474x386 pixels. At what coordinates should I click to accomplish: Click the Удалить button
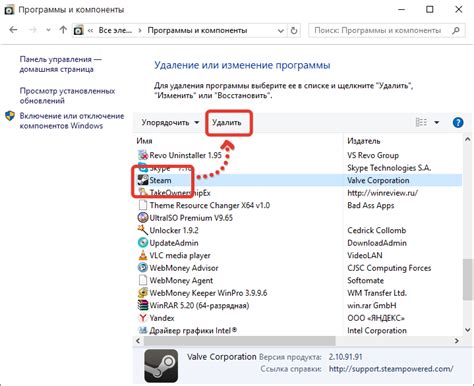227,123
